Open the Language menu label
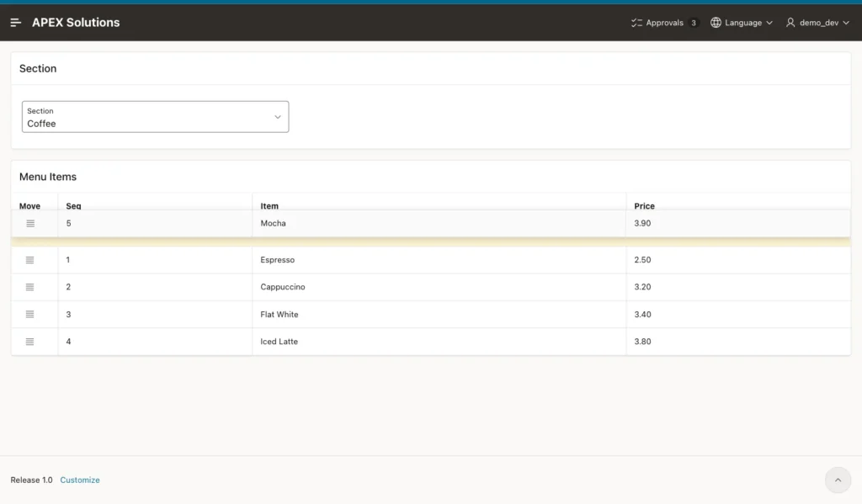 [x=743, y=23]
